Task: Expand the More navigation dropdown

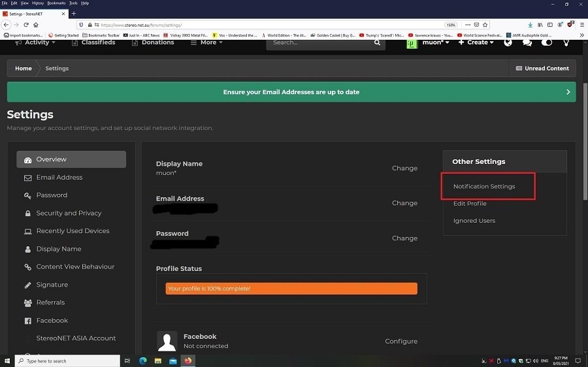Action: point(206,42)
